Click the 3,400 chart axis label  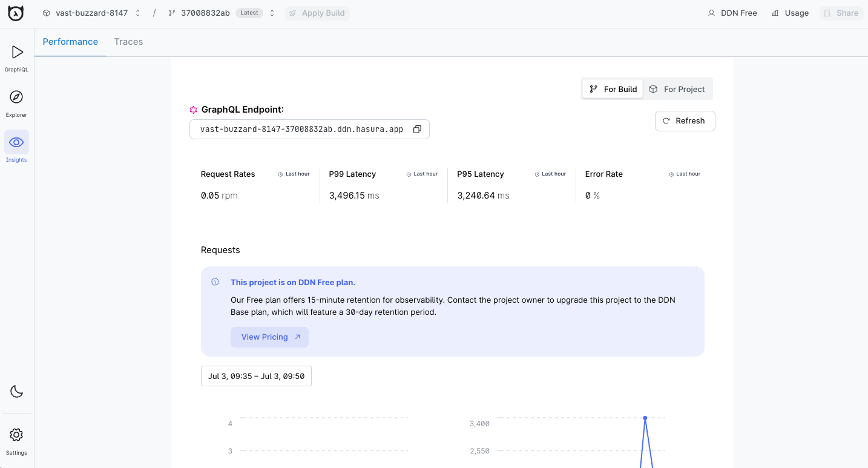point(479,424)
